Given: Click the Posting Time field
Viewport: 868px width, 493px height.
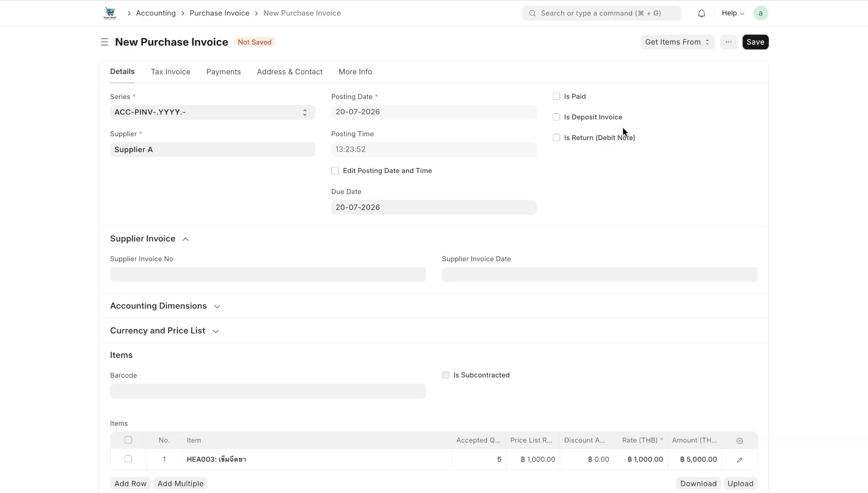Looking at the screenshot, I should [x=434, y=150].
